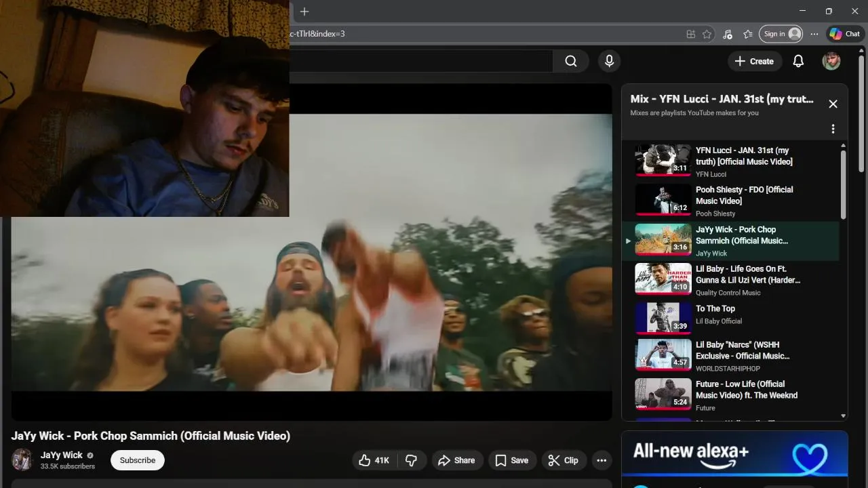
Task: Share the video
Action: coord(456,460)
